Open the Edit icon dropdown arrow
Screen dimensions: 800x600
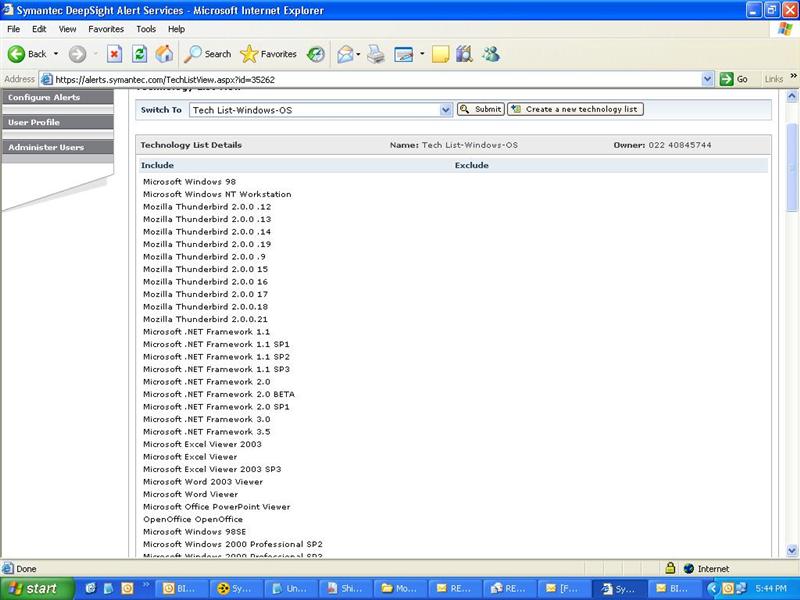coord(422,54)
